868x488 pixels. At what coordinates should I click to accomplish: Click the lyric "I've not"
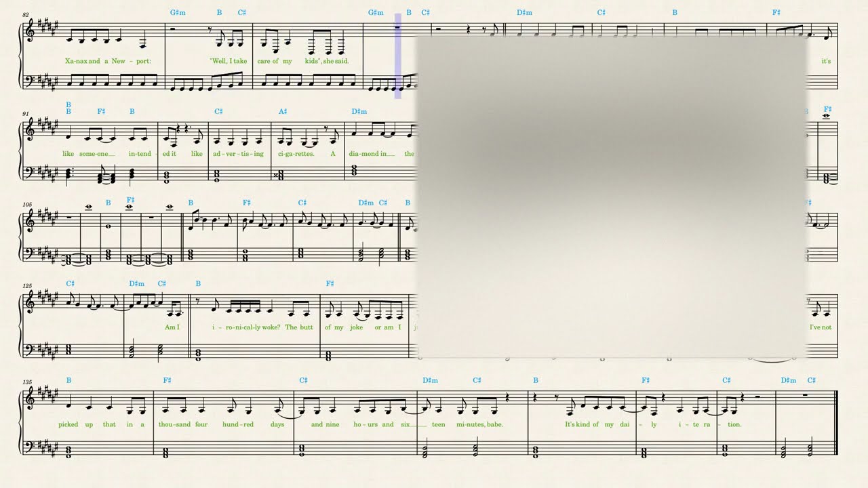click(821, 327)
